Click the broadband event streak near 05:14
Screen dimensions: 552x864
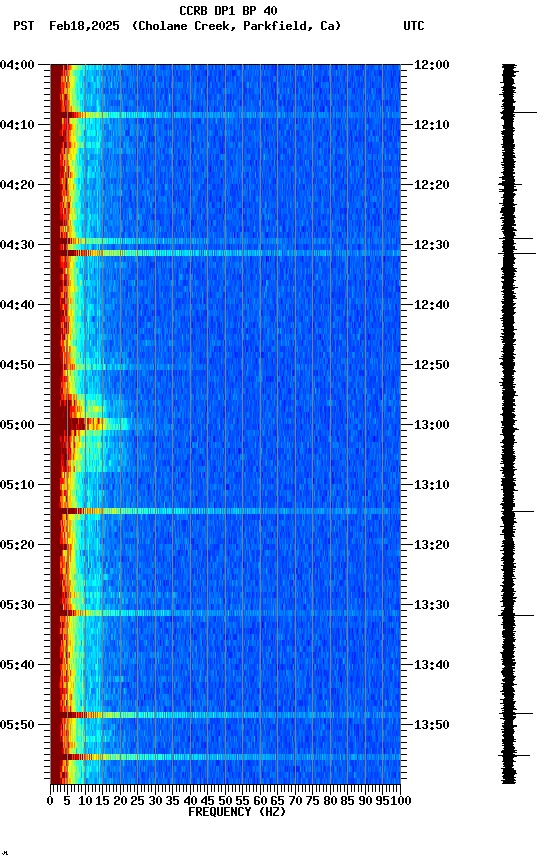pos(225,511)
